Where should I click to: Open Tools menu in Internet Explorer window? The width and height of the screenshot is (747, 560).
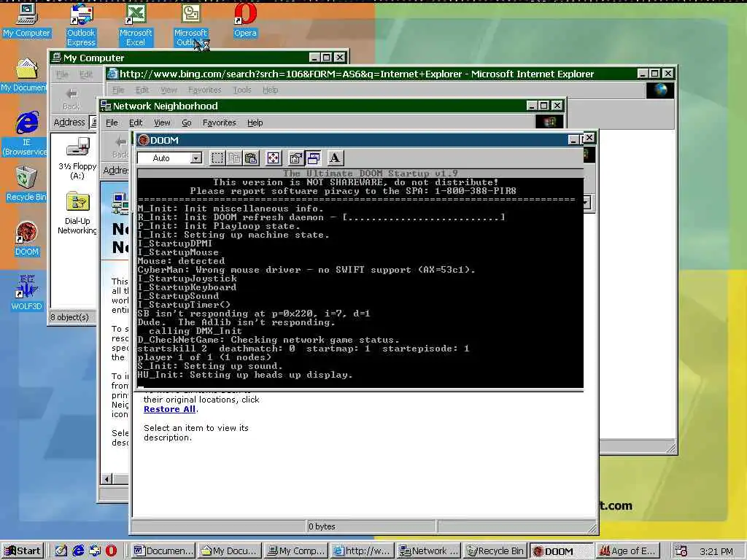pyautogui.click(x=242, y=90)
